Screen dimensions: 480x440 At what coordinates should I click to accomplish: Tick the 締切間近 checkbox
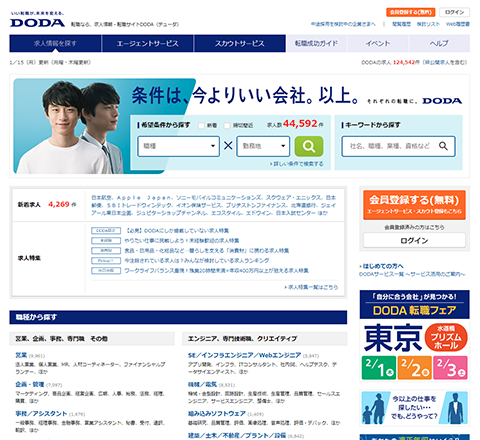tap(227, 125)
